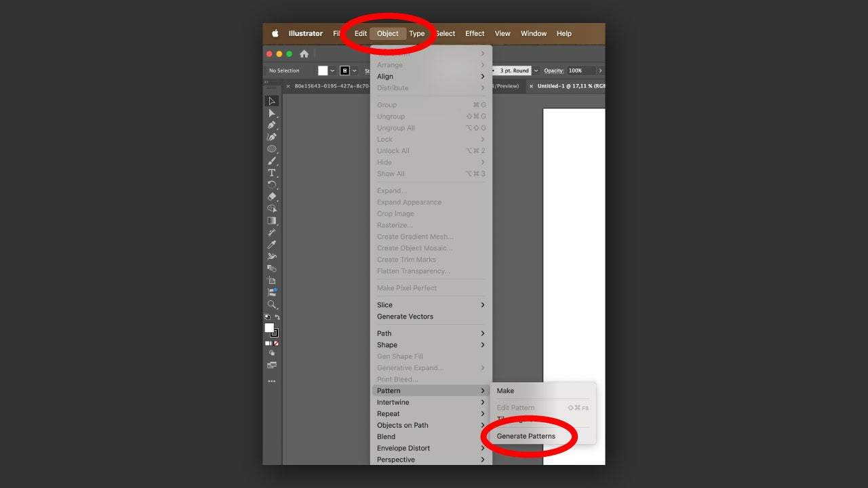Click default fill and stroke icon

coord(267,317)
